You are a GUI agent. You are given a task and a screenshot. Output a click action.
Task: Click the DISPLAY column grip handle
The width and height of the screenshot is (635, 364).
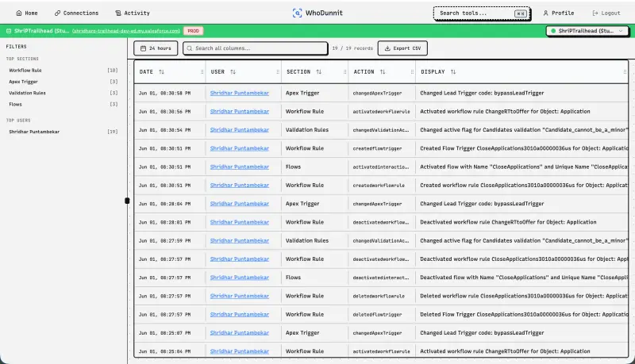tap(625, 72)
